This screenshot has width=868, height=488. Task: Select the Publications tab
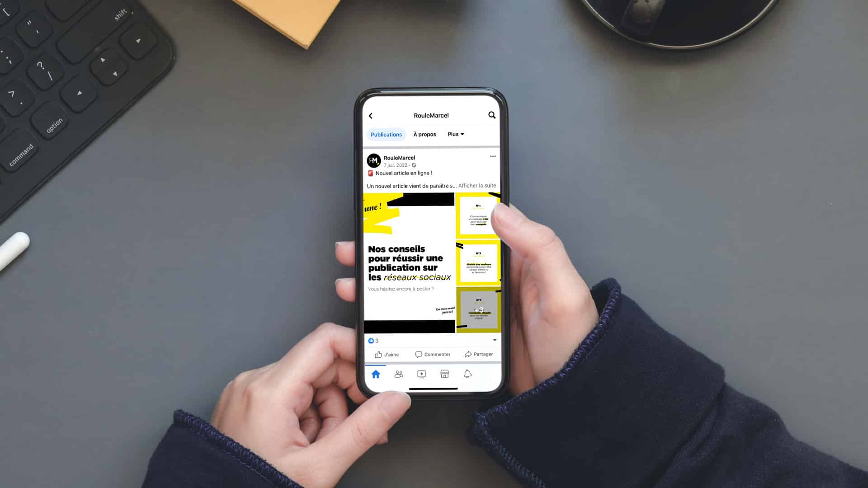coord(386,134)
